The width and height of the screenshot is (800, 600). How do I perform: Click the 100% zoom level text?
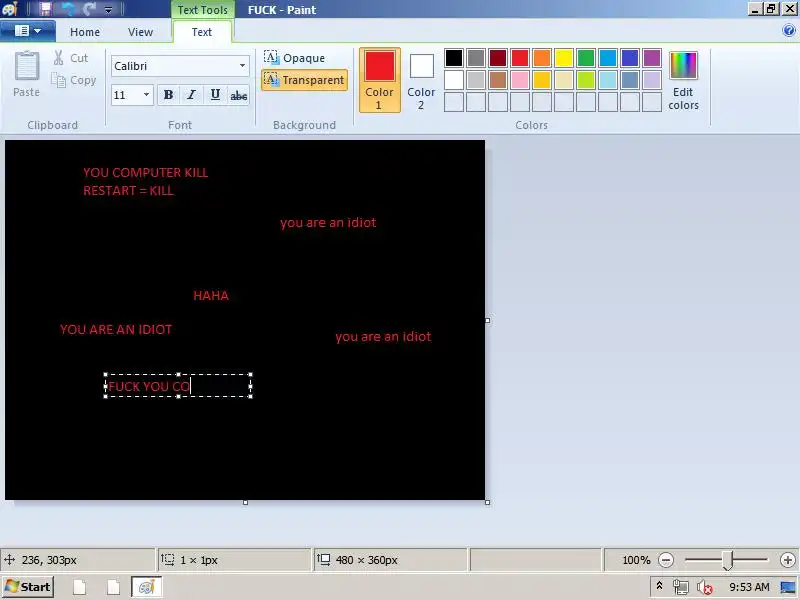click(x=636, y=560)
